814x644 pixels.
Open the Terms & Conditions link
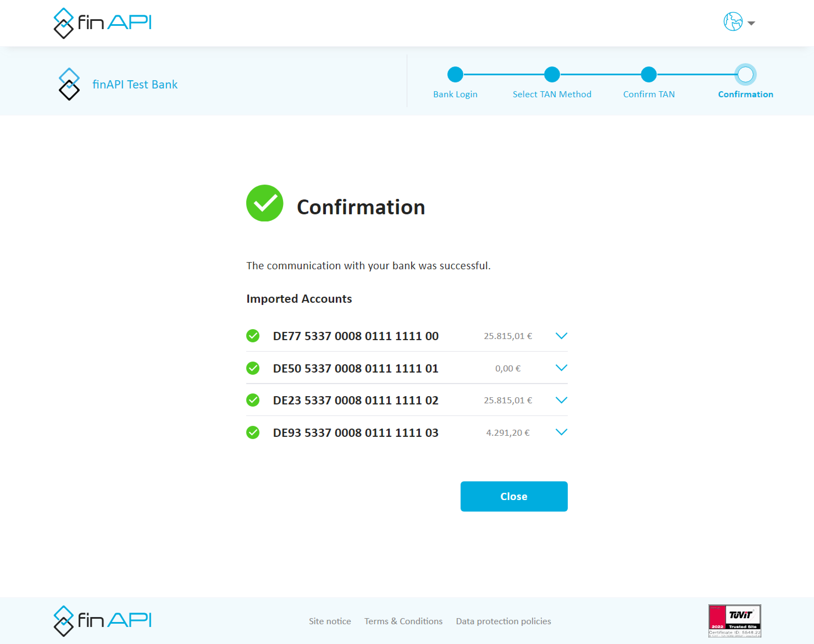point(403,621)
